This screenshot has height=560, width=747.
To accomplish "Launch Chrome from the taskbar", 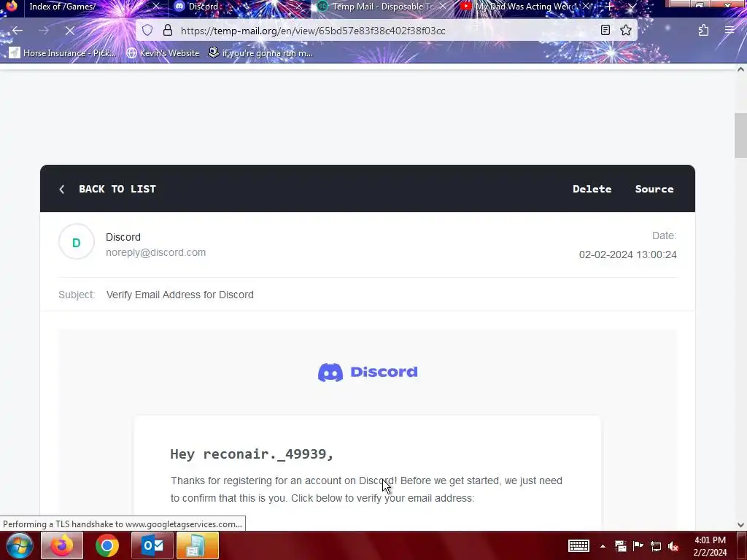I will pyautogui.click(x=107, y=545).
